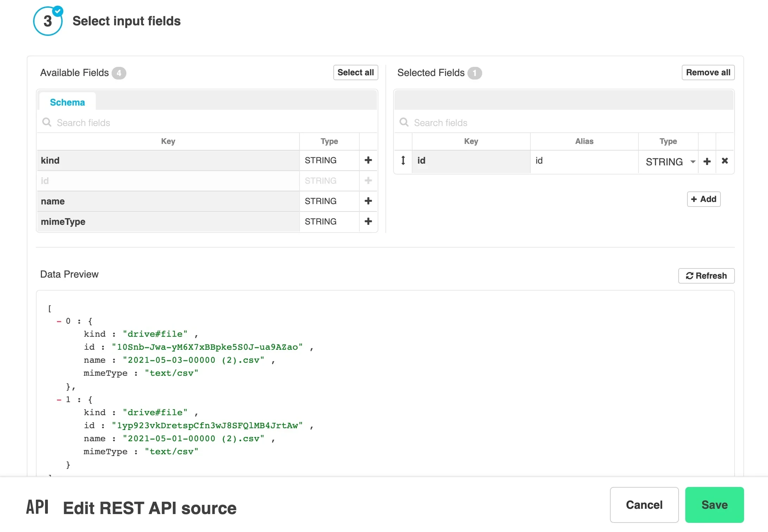Refresh the data preview
Viewport: 768px width, 532px height.
click(x=706, y=276)
